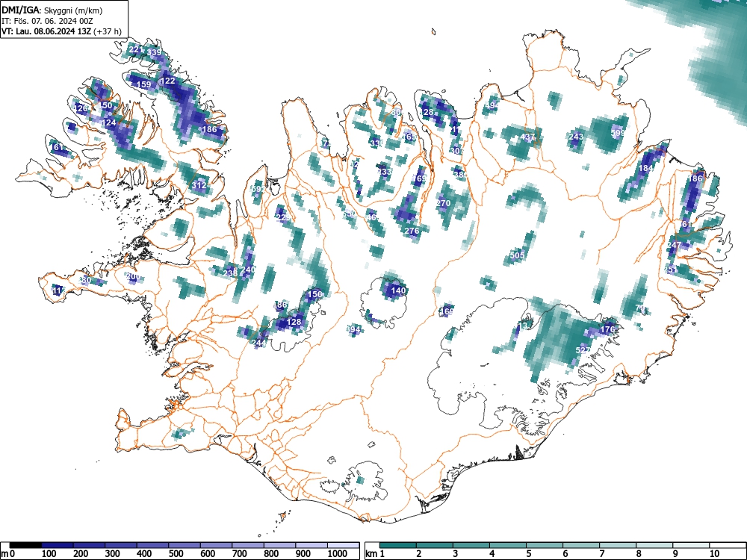This screenshot has height=560, width=747.
Task: Click the map value 150
Action: 105,106
